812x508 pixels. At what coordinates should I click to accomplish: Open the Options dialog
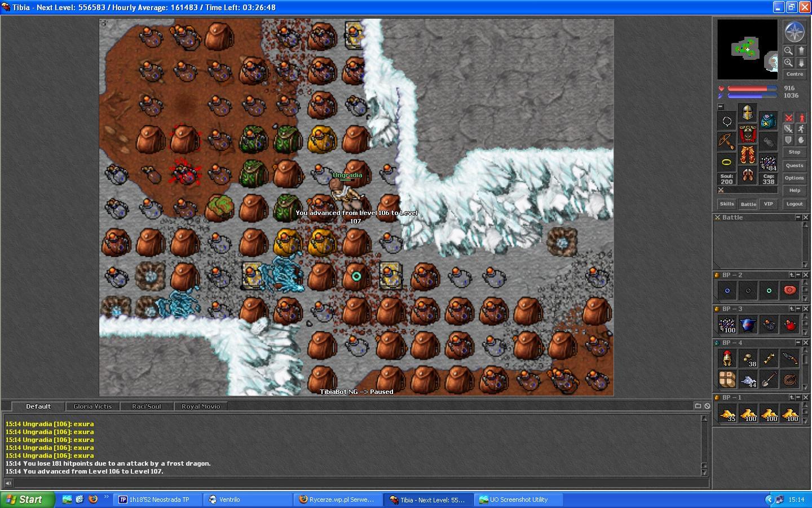click(x=795, y=178)
